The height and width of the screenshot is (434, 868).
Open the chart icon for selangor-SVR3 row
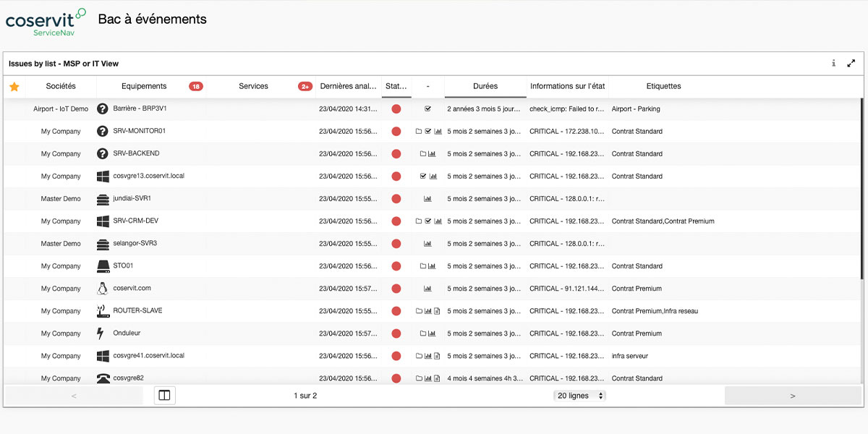pos(427,244)
